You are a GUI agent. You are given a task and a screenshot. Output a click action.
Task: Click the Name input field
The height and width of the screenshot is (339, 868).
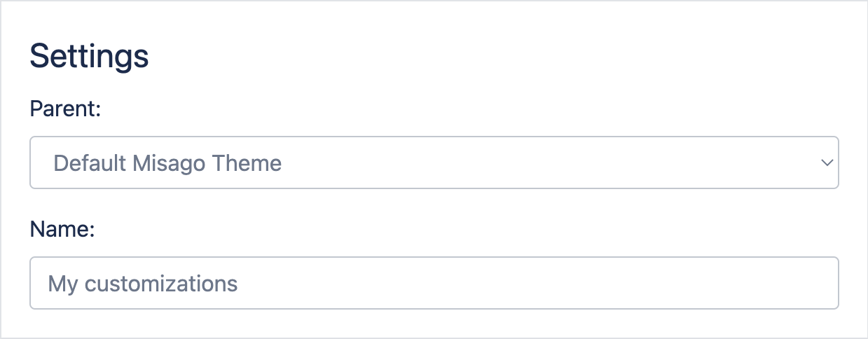(x=434, y=283)
